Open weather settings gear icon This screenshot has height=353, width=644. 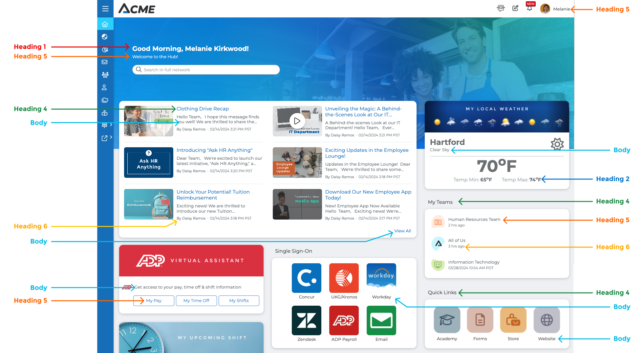pyautogui.click(x=557, y=144)
